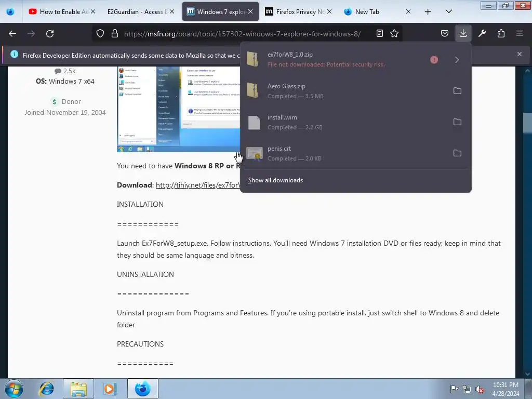Open the Pocket save icon

(x=445, y=33)
